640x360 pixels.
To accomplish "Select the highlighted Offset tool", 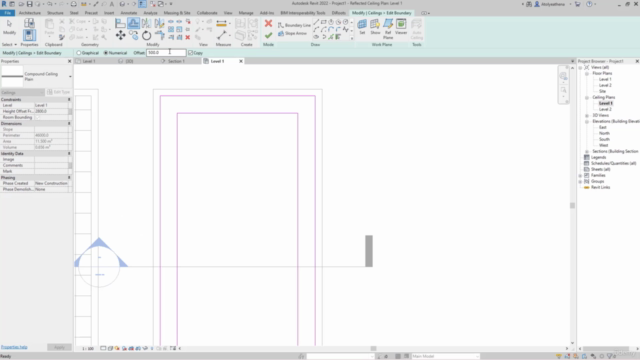I will pyautogui.click(x=133, y=24).
